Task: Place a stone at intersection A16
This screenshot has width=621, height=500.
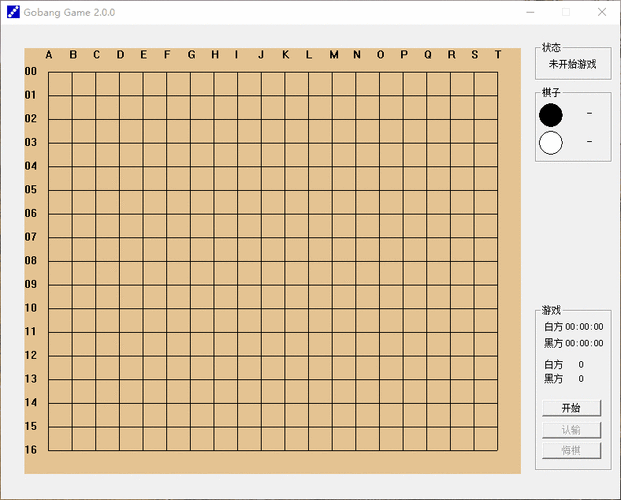Action: (x=49, y=450)
